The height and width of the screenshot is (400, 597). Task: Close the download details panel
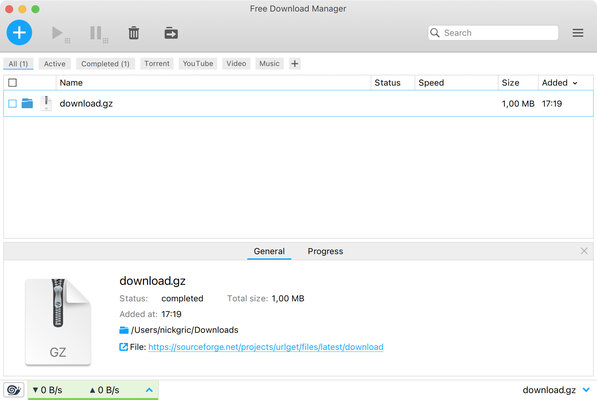584,251
